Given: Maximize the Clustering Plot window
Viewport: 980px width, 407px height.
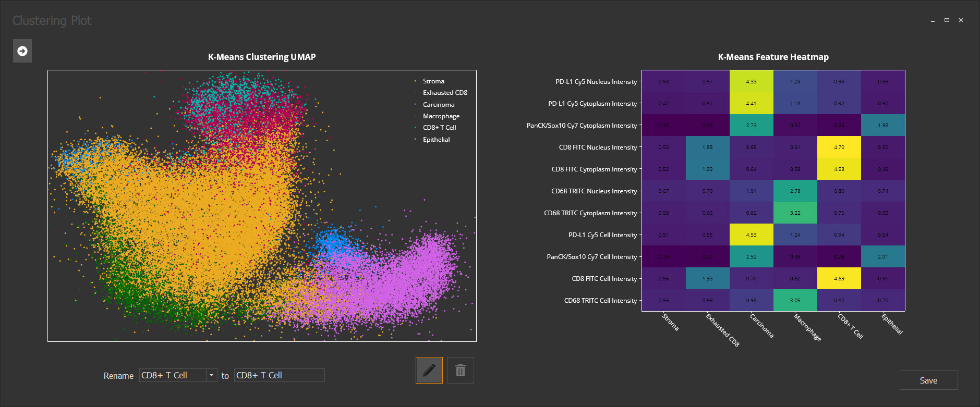Looking at the screenshot, I should pos(947,20).
